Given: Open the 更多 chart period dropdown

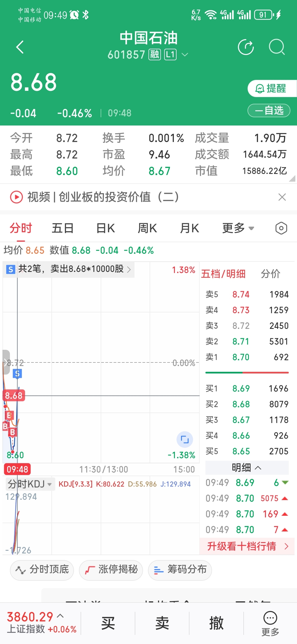Looking at the screenshot, I should tap(238, 228).
